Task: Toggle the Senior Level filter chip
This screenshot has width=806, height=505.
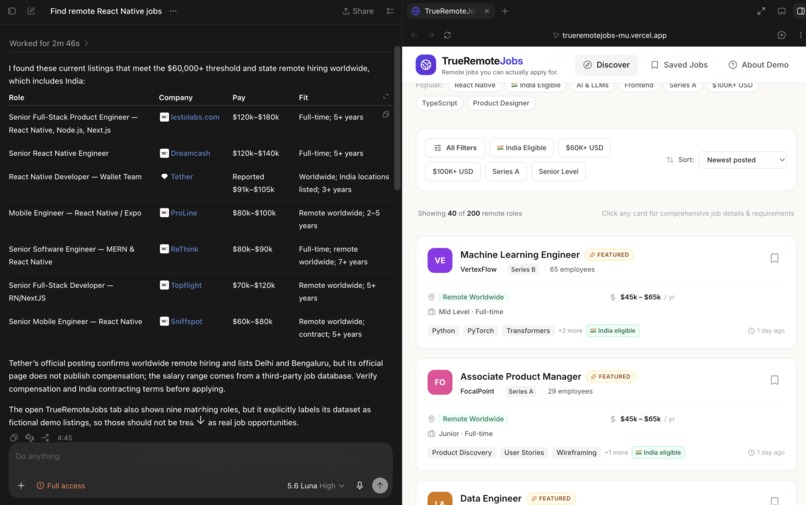Action: (x=558, y=171)
